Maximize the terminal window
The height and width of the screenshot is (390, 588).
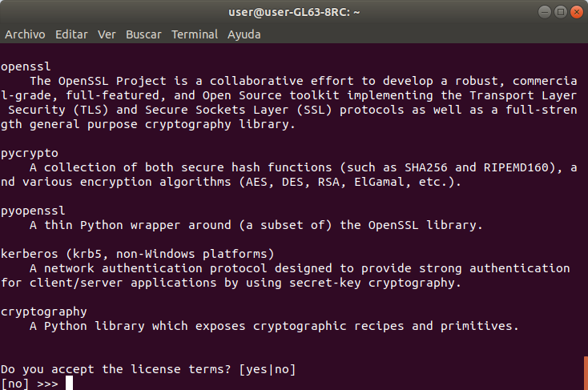[561, 12]
